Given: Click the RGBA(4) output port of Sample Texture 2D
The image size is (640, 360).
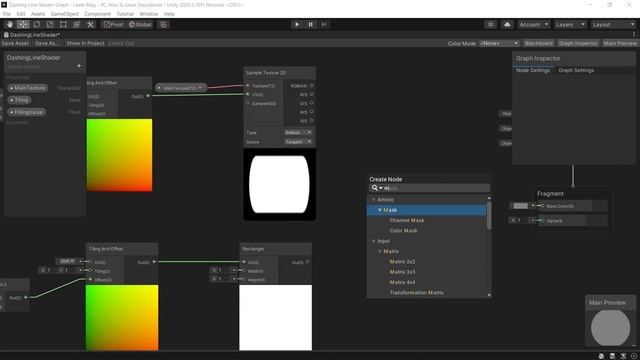Looking at the screenshot, I should [311, 86].
